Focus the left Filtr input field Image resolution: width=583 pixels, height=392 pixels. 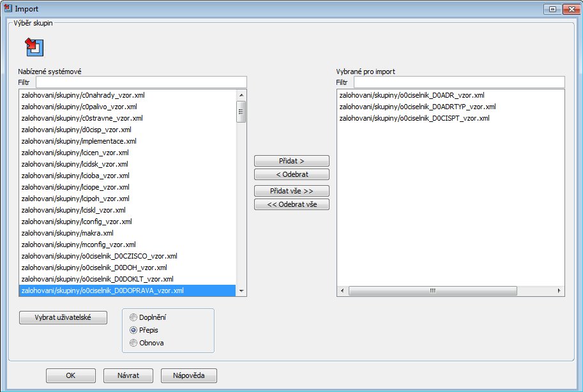coord(141,82)
